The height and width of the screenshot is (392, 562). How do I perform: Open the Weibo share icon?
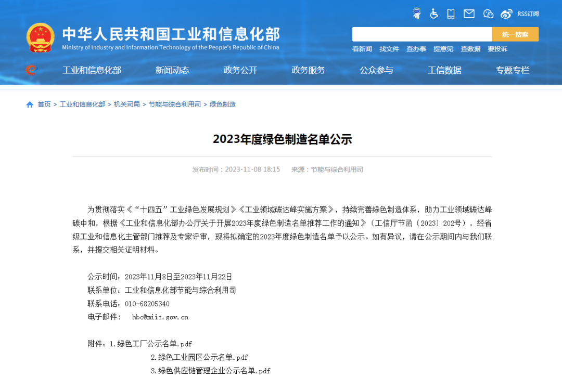click(506, 14)
